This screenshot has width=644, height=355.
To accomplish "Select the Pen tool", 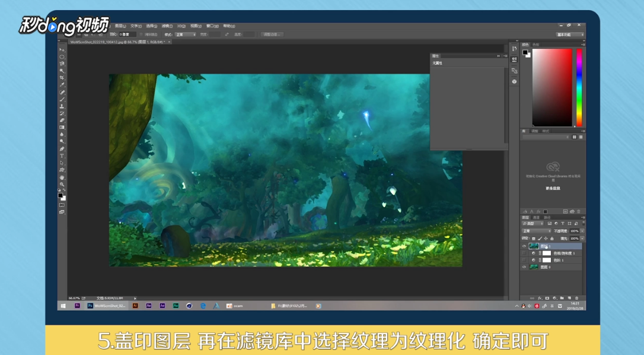I will 62,148.
